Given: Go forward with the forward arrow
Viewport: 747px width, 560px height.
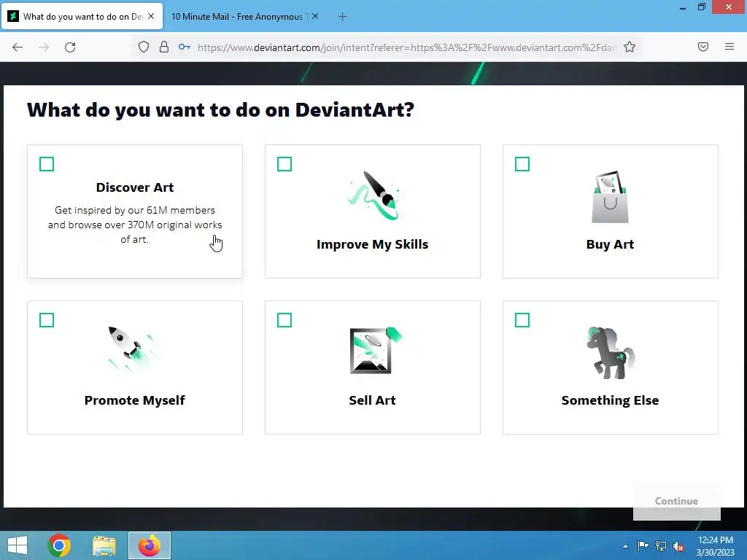Looking at the screenshot, I should (44, 47).
